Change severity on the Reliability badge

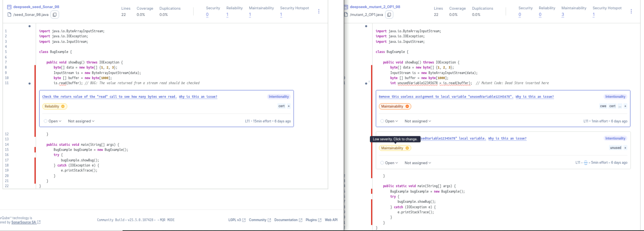(55, 106)
